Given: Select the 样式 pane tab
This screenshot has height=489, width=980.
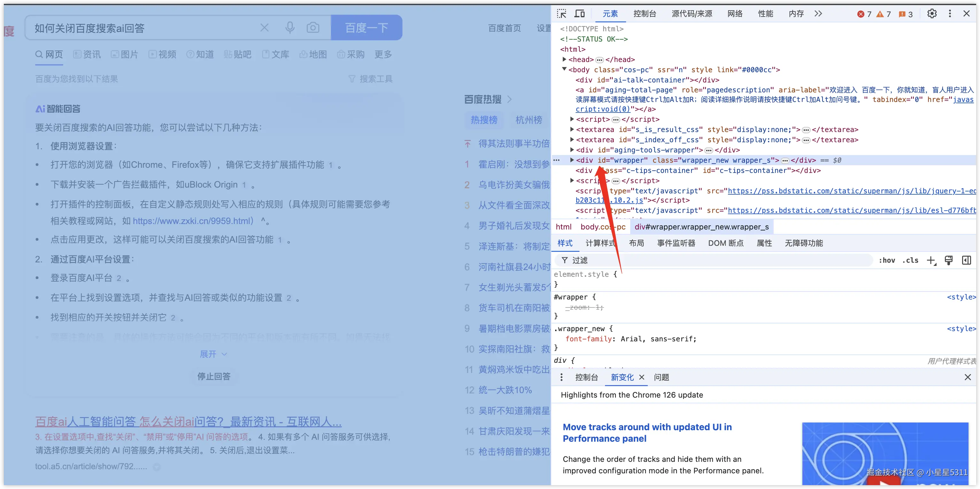Looking at the screenshot, I should tap(565, 243).
